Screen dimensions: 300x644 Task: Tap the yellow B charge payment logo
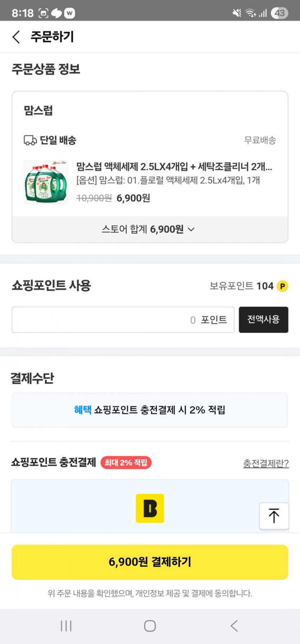[x=150, y=508]
